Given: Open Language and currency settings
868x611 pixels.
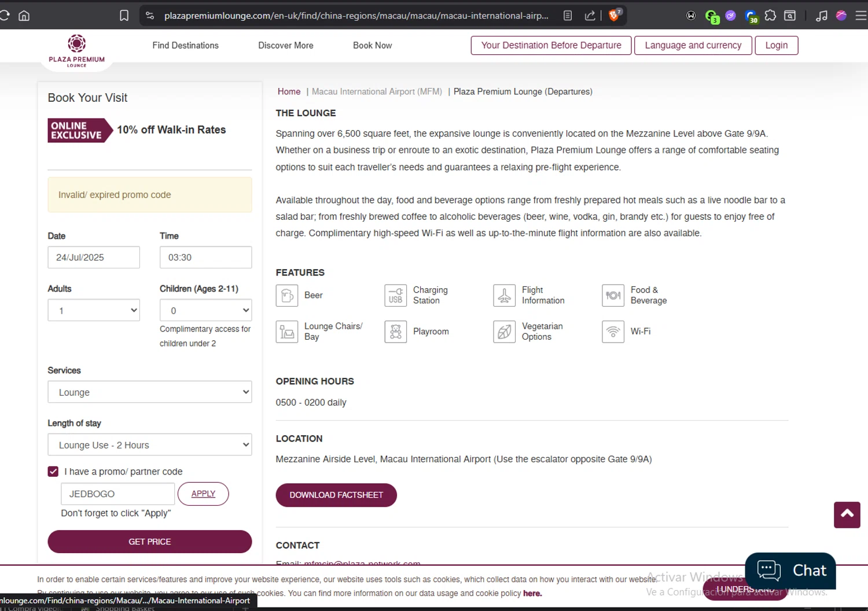Looking at the screenshot, I should (x=693, y=45).
